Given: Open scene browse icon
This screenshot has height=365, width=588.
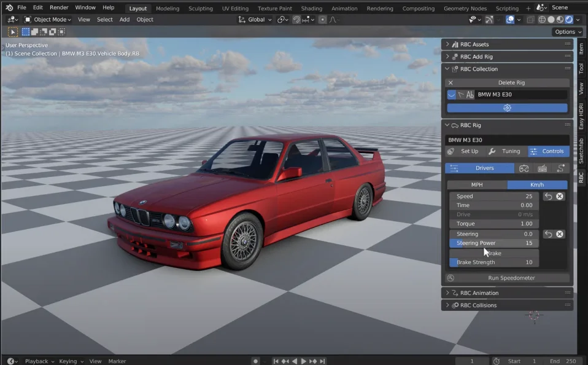Looking at the screenshot, I should click(541, 7).
